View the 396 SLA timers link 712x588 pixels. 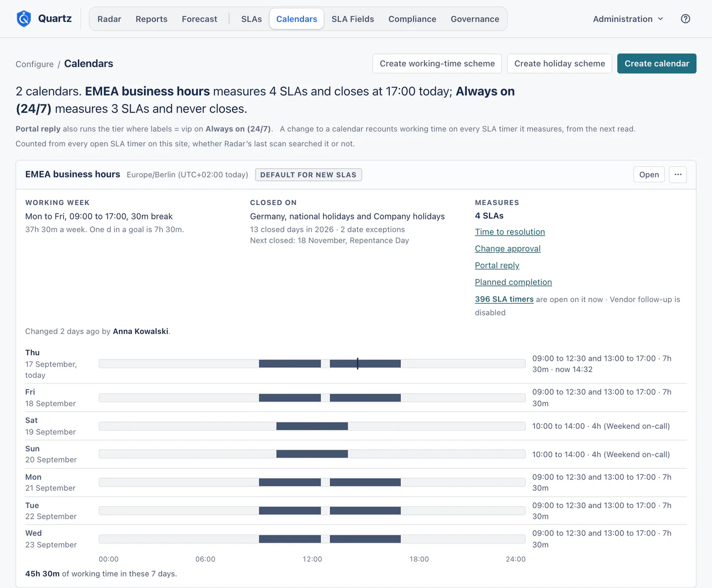(504, 299)
